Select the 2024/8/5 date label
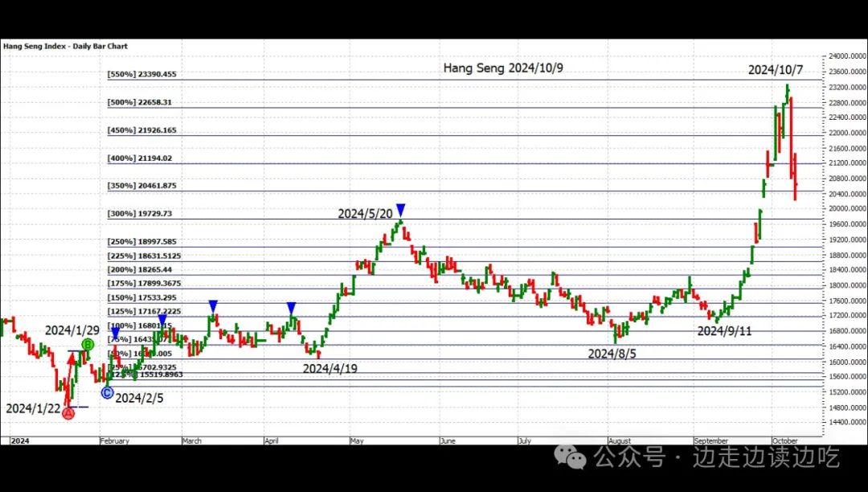Screen dimensions: 868x492 [612, 354]
